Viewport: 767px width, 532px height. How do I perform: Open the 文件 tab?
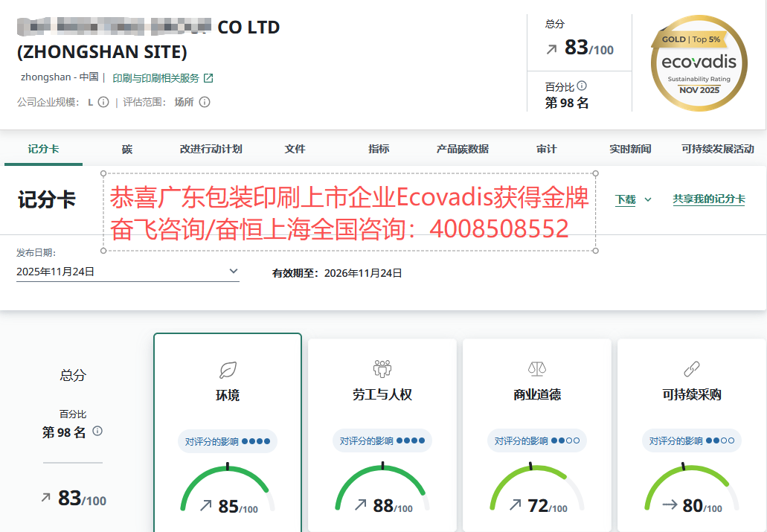pos(295,149)
